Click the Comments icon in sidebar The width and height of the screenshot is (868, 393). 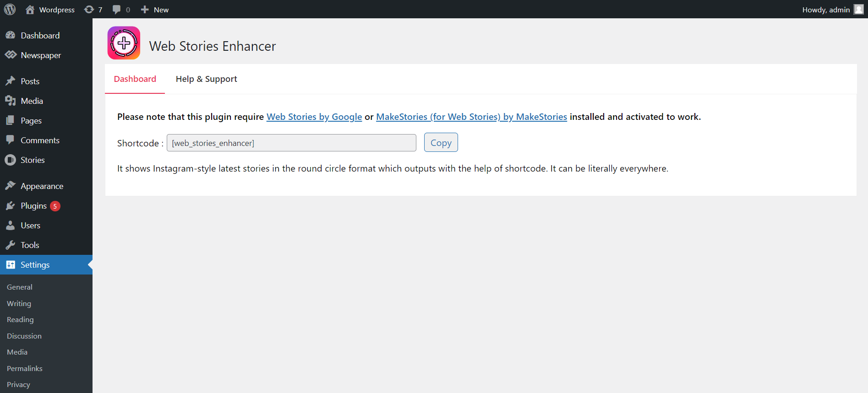[x=11, y=140]
